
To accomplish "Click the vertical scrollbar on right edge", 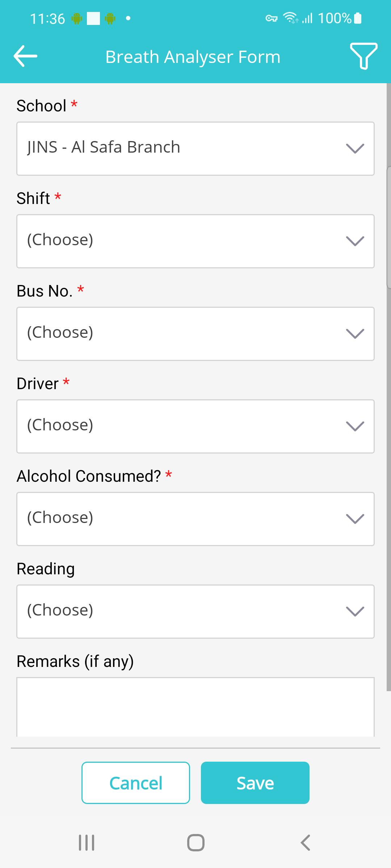I will (x=389, y=387).
